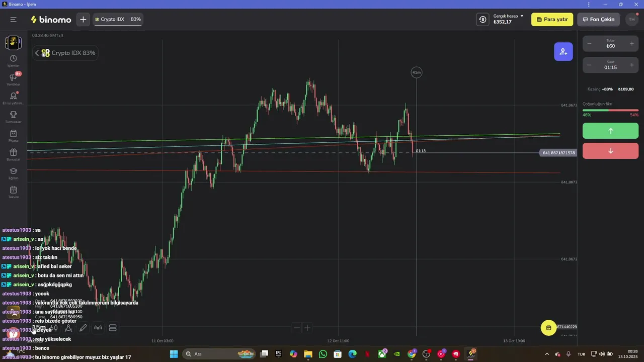
Task: Click the Saat 01:15 time field
Action: tap(610, 65)
